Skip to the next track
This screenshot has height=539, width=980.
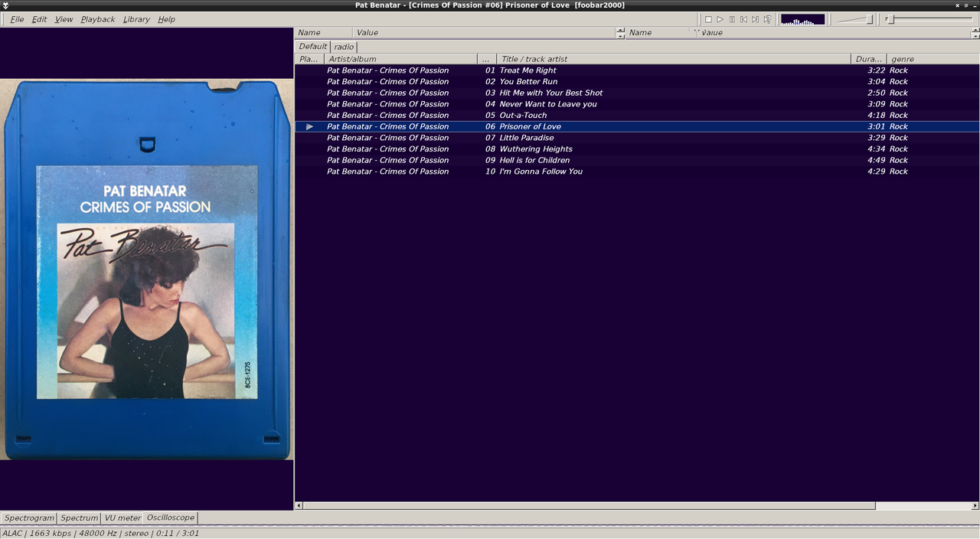coord(755,19)
